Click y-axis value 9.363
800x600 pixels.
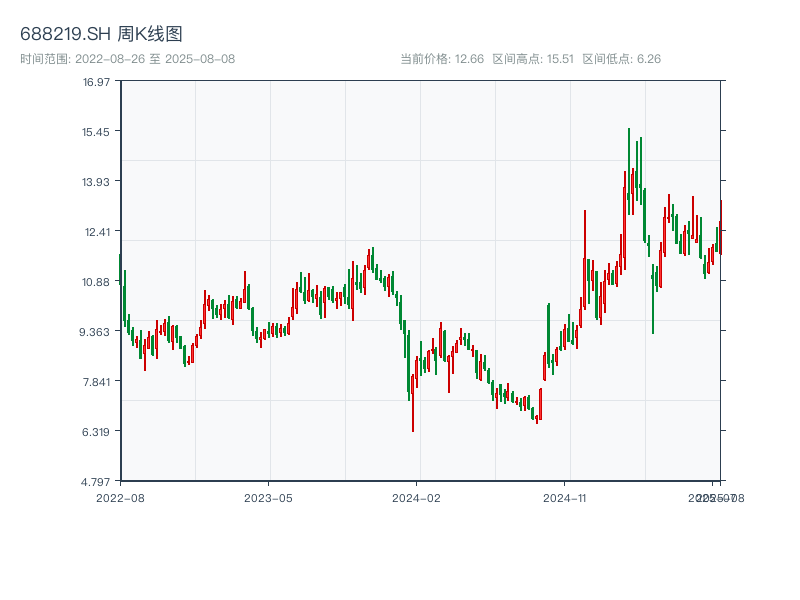pos(94,332)
